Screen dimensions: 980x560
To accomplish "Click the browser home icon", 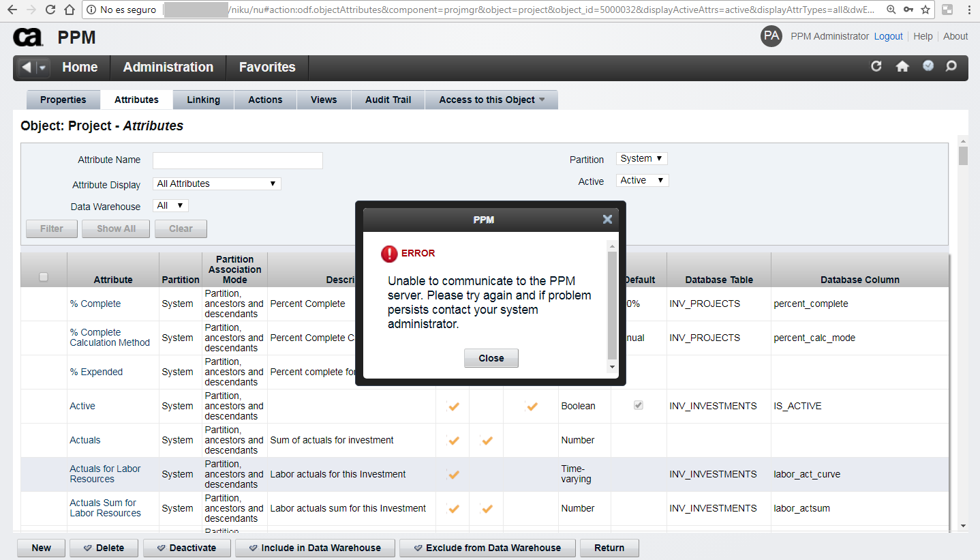I will click(69, 10).
